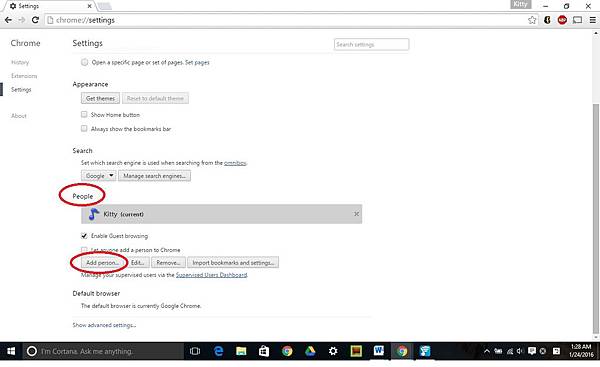Click the Remove button under People
The width and height of the screenshot is (600, 367).
coord(168,263)
